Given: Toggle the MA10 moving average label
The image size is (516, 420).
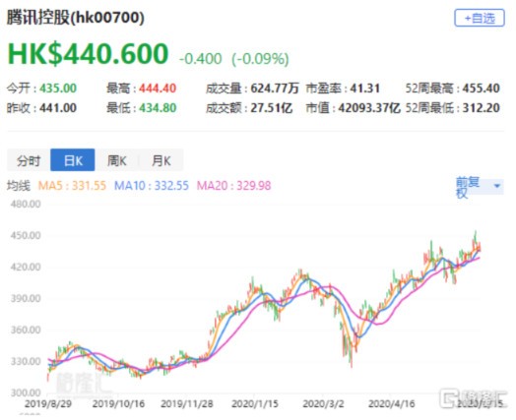Looking at the screenshot, I should (152, 186).
